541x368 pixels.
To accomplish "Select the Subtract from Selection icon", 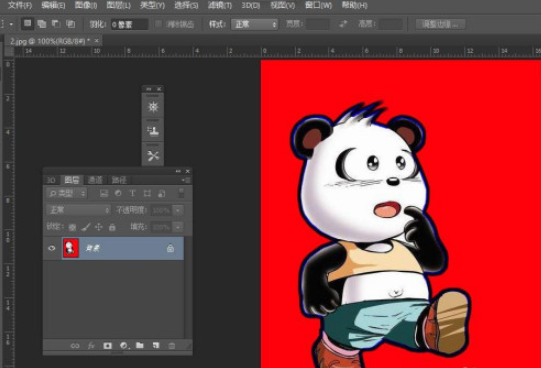I will pyautogui.click(x=56, y=24).
